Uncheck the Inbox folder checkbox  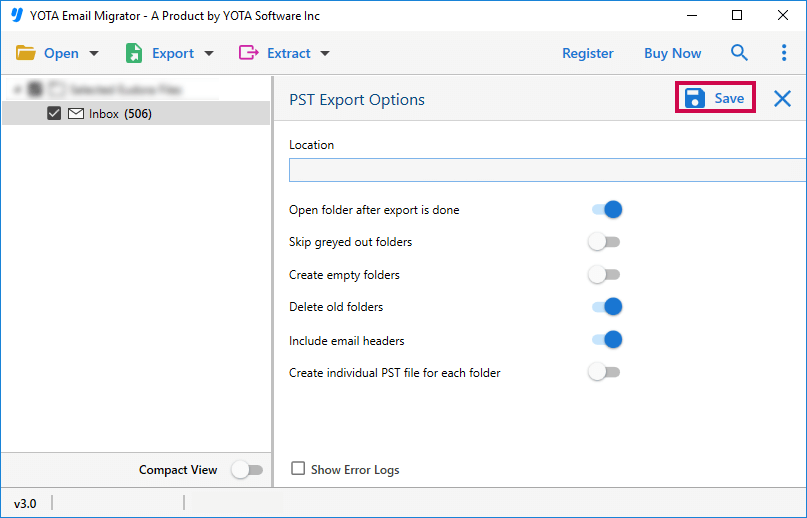click(x=55, y=114)
